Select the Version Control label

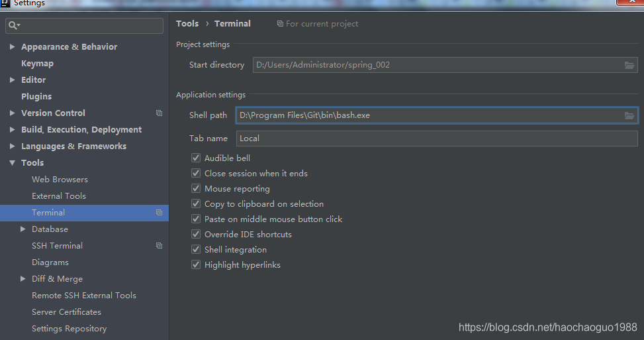tap(53, 113)
